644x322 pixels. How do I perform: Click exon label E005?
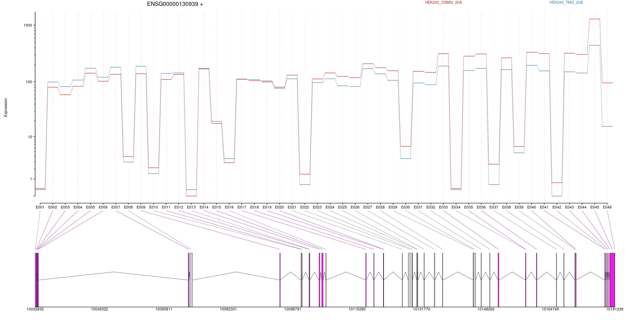point(90,207)
